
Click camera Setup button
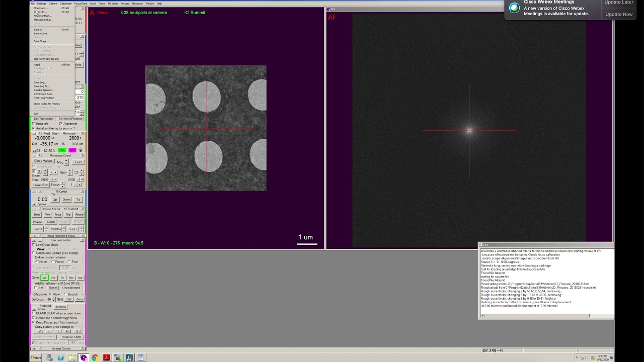pyautogui.click(x=37, y=215)
